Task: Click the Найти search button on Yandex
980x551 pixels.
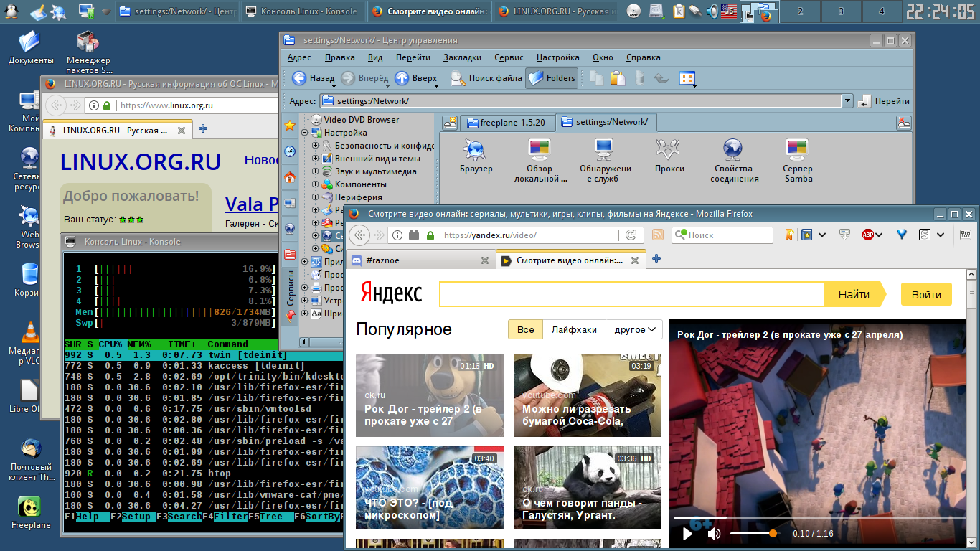Action: [854, 294]
